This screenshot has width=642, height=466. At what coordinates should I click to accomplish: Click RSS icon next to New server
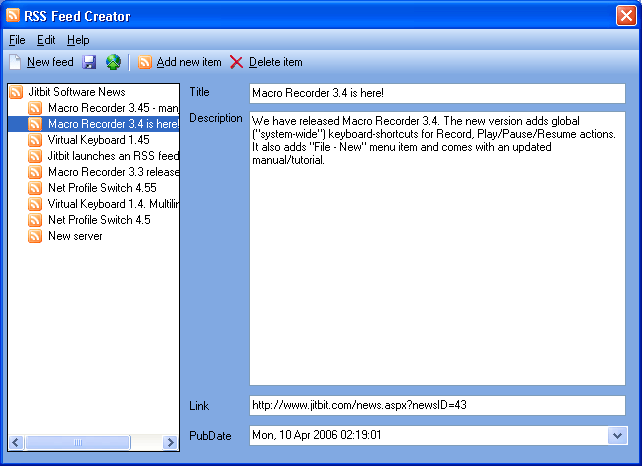(x=35, y=236)
